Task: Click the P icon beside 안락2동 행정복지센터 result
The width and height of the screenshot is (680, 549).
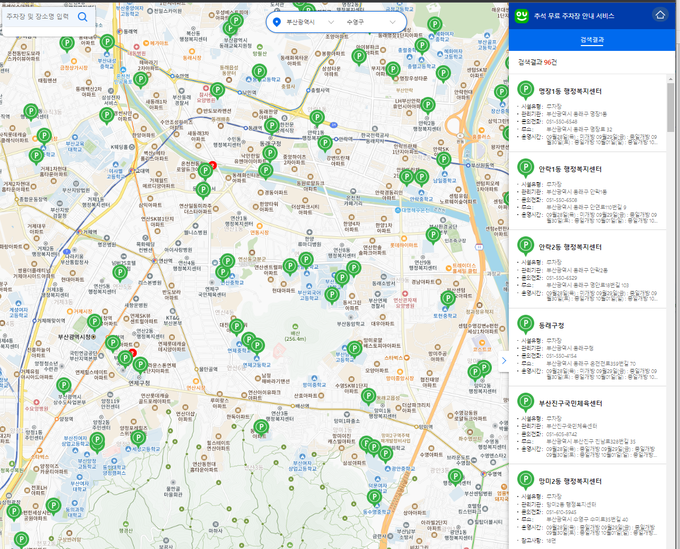Action: (x=526, y=246)
